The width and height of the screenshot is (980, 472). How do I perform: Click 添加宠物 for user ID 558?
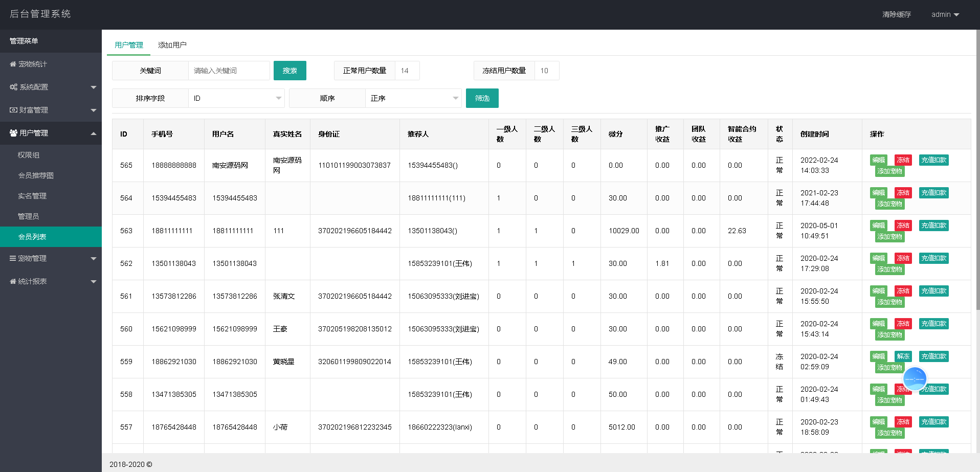(890, 400)
